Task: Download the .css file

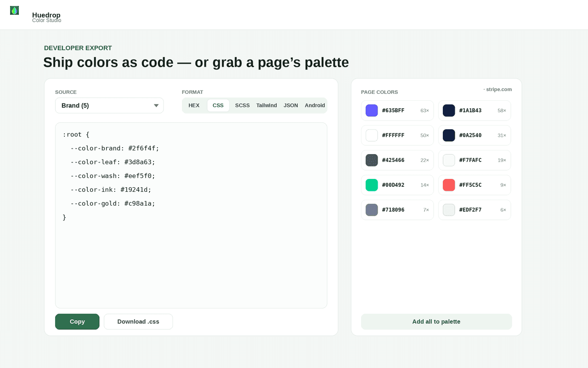Action: (138, 322)
